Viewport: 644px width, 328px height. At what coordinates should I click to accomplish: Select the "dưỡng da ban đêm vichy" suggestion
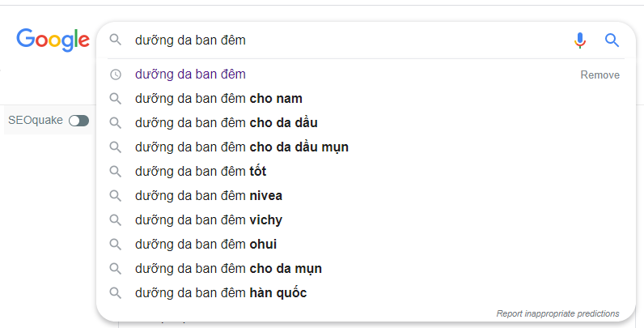(209, 220)
